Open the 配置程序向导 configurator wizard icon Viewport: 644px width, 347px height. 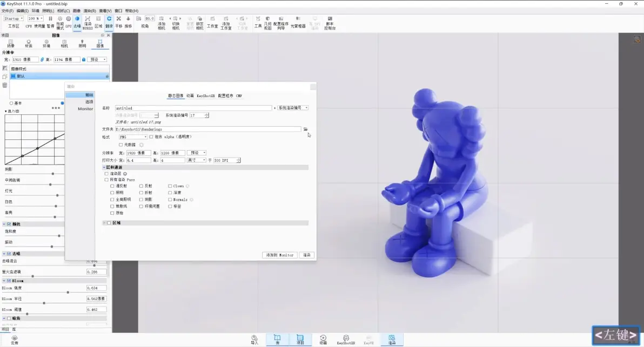coord(281,23)
